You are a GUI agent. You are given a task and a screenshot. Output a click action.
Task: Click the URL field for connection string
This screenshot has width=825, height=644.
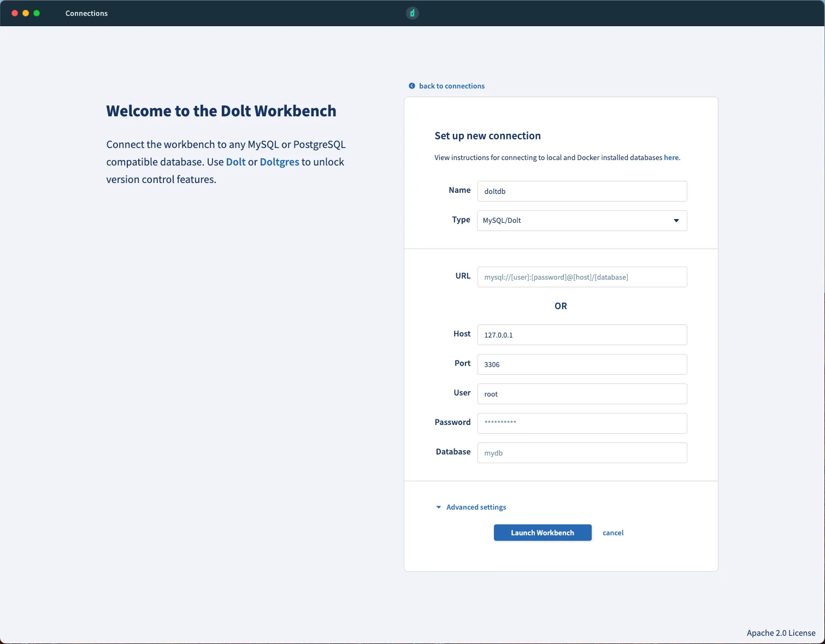(581, 277)
